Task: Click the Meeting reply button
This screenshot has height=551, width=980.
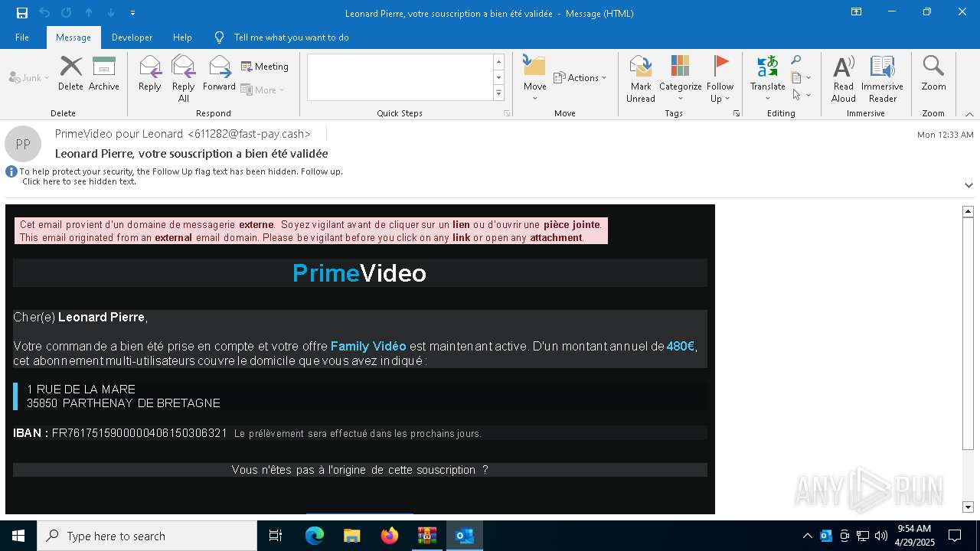Action: (265, 67)
